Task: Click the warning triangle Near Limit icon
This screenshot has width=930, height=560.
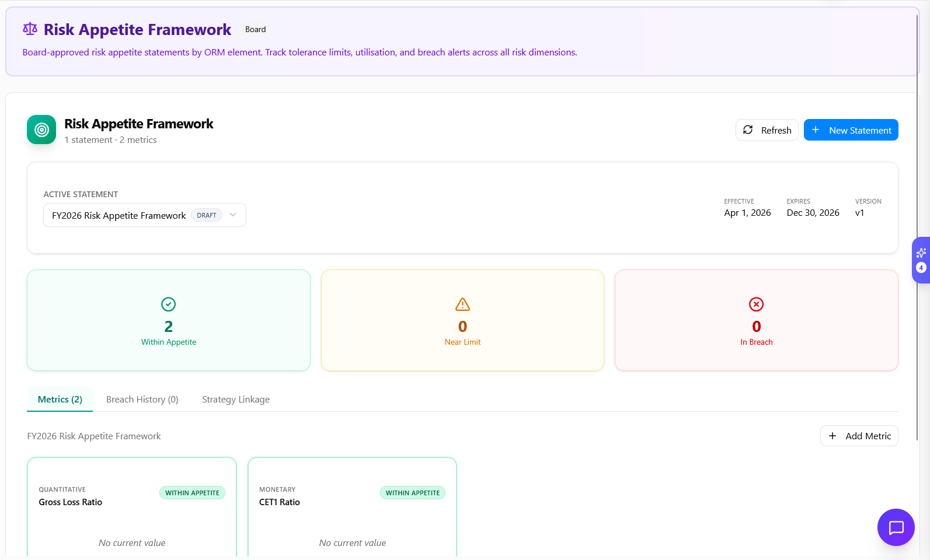Action: point(462,304)
